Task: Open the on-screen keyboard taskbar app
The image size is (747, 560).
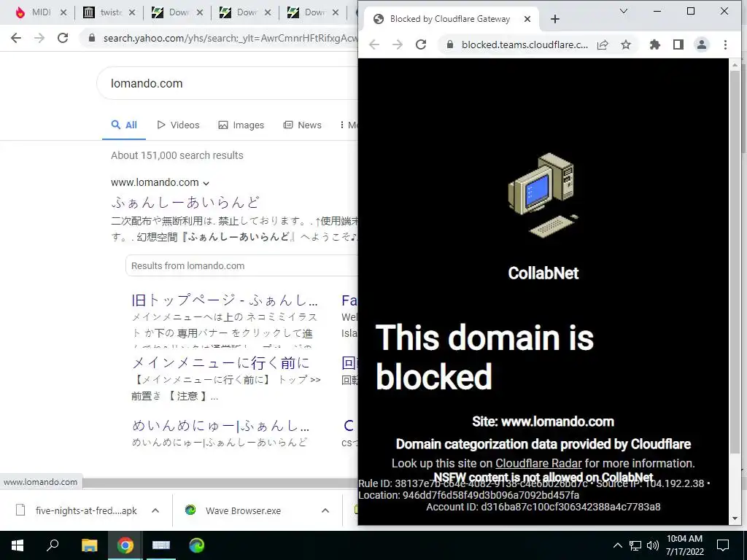Action: 161,545
